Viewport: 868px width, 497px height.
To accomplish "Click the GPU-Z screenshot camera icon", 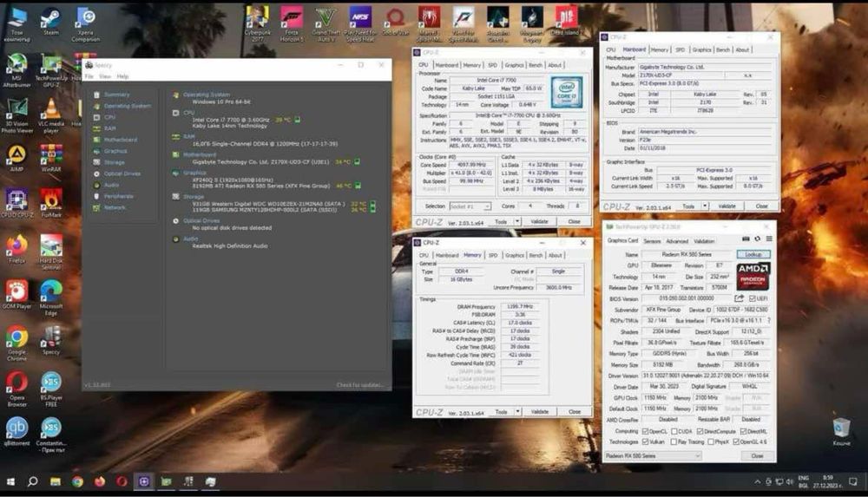I will 746,239.
